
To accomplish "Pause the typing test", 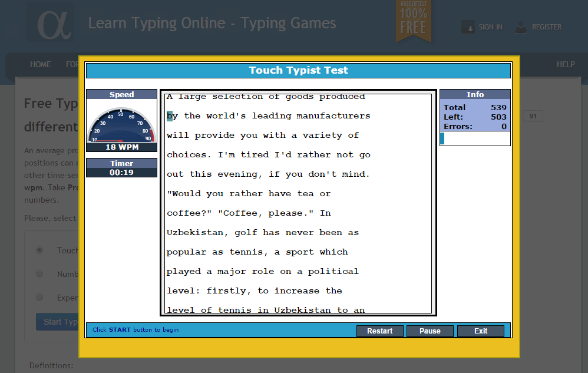I will click(430, 331).
